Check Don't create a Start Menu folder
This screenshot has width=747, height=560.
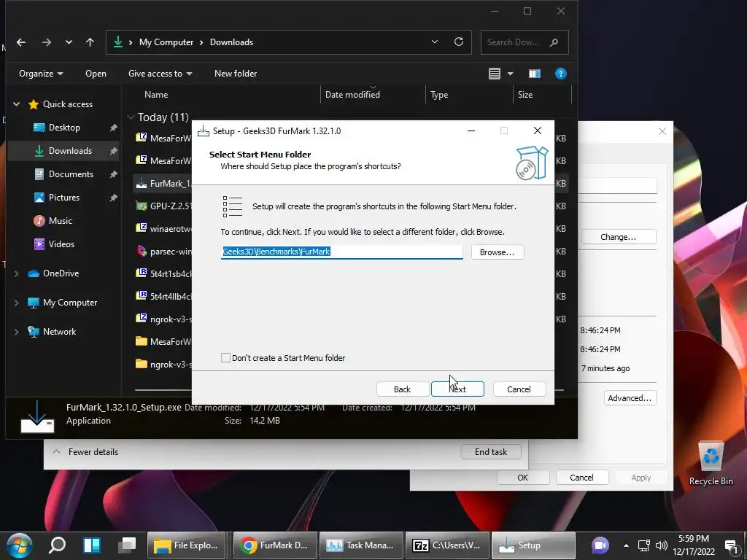tap(226, 357)
